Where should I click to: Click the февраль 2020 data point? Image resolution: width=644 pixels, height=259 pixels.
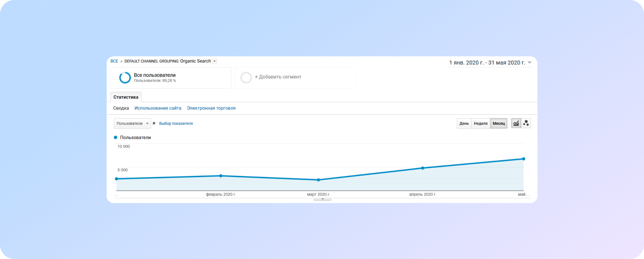(x=221, y=176)
